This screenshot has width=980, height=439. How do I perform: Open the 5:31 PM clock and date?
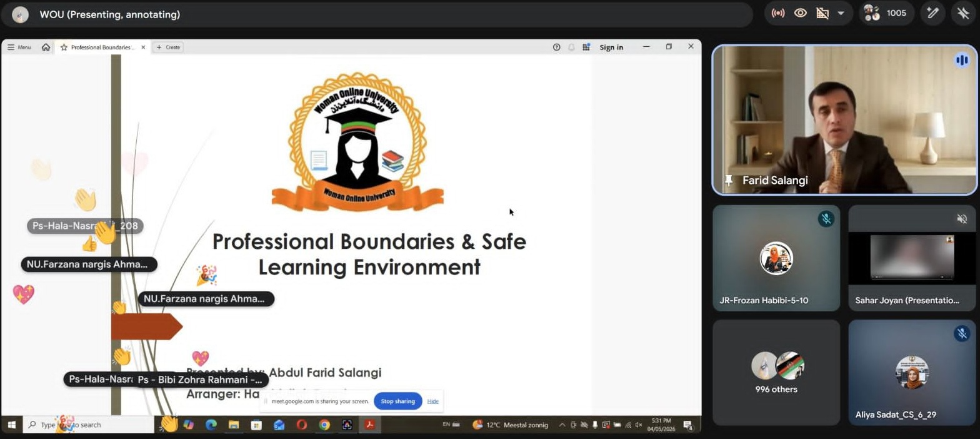click(661, 425)
